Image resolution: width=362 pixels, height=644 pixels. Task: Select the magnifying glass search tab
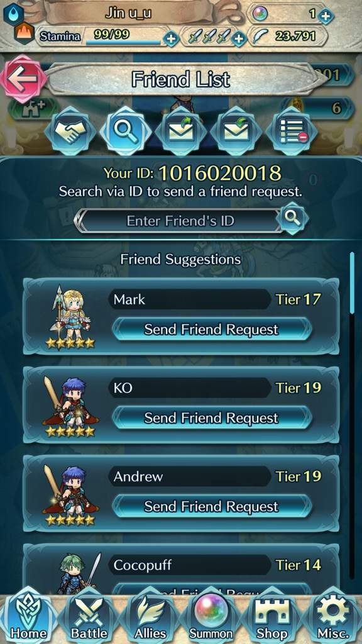pos(125,131)
